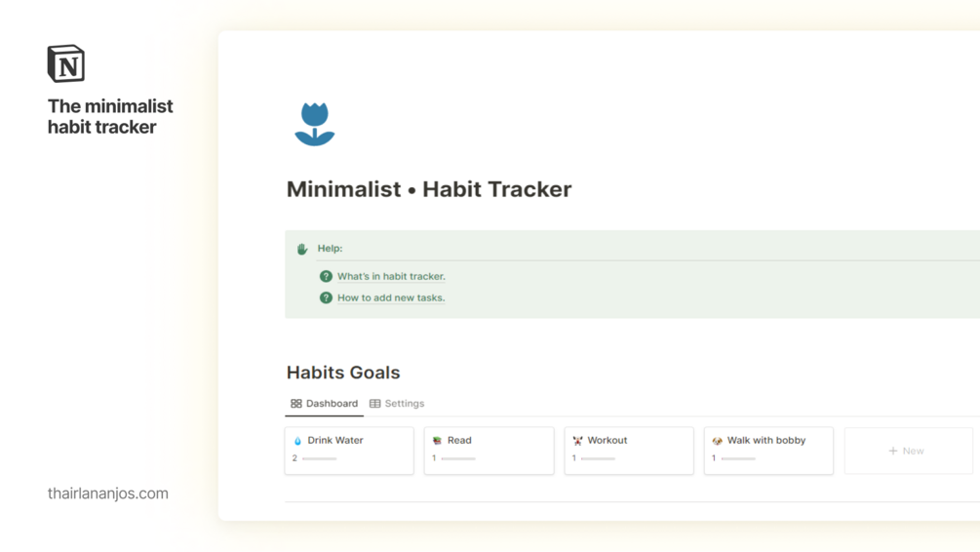The image size is (980, 552).
Task: Follow the "How to add new tasks." link
Action: point(391,297)
